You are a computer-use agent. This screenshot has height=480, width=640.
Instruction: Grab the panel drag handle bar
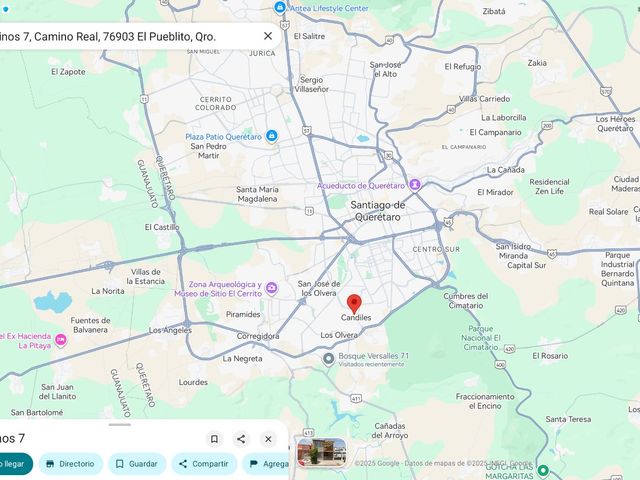coord(120,424)
